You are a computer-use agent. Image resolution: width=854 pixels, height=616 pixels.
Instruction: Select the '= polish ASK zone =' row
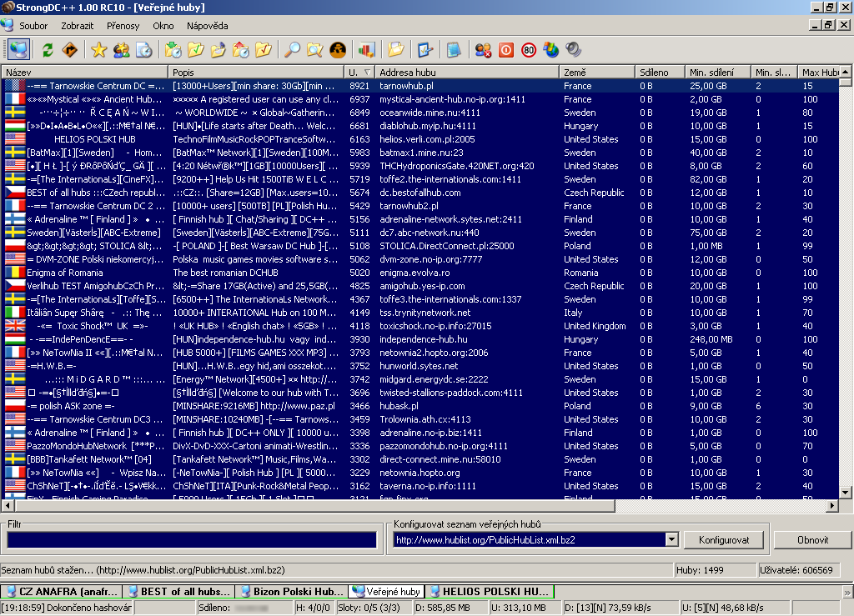tap(421, 406)
